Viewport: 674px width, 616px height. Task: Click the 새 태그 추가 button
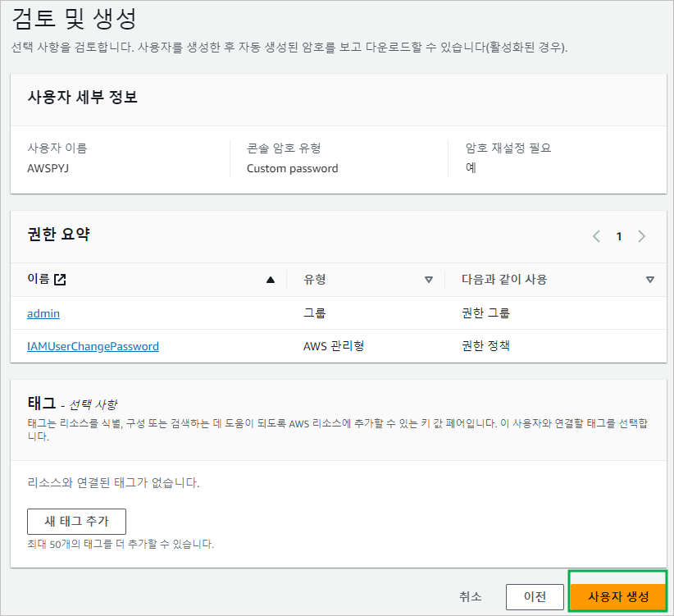[x=76, y=522]
